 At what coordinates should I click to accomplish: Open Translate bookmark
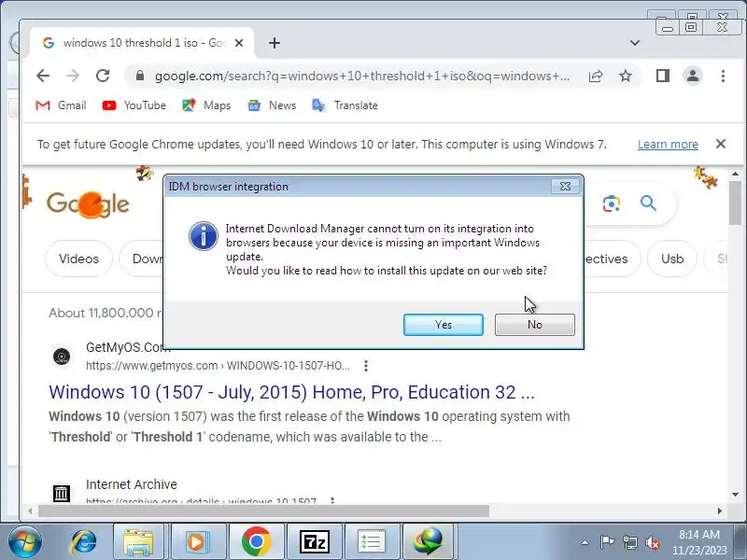[345, 105]
